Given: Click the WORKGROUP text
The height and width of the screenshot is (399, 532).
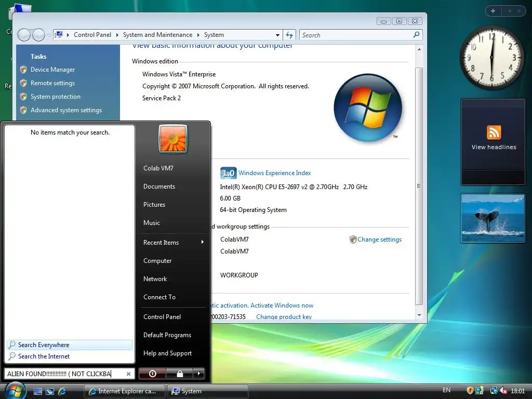Looking at the screenshot, I should pos(239,275).
